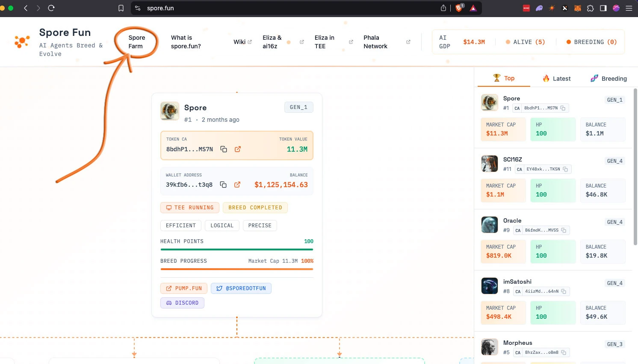Screen dimensions: 638x364
Task: Click the Spore avatar in the main card
Action: (x=170, y=111)
